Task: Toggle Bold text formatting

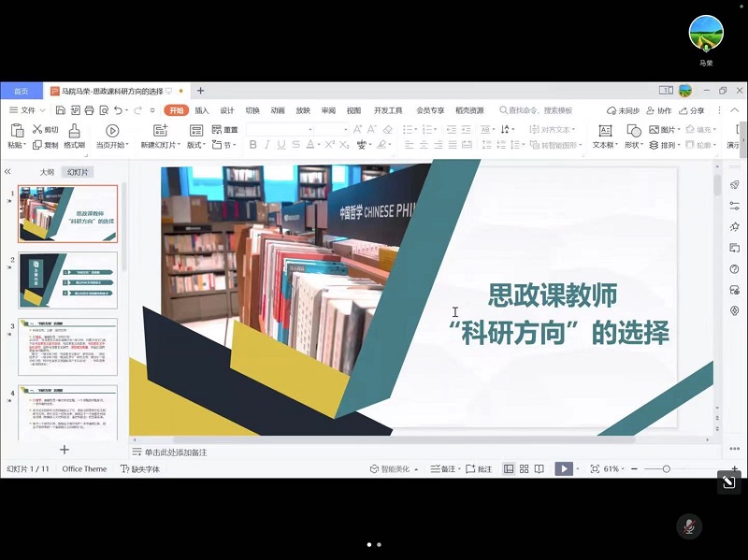Action: 252,145
